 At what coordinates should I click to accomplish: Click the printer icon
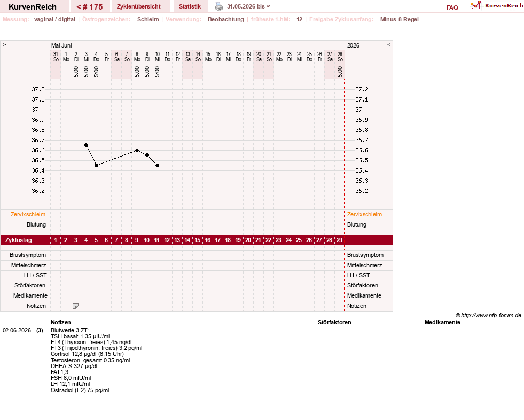tap(219, 6)
